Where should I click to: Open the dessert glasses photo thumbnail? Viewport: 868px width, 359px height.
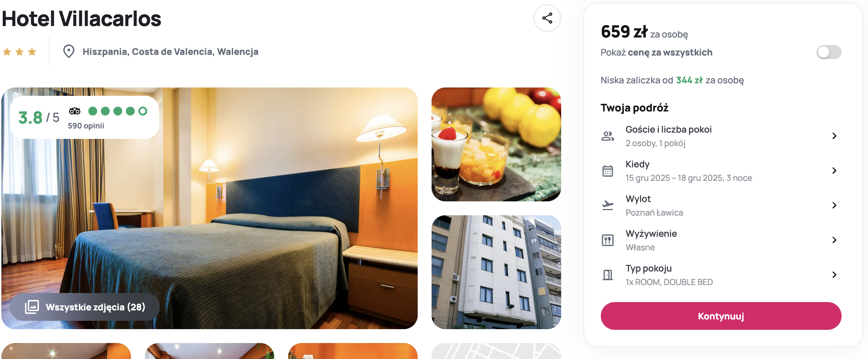click(496, 144)
